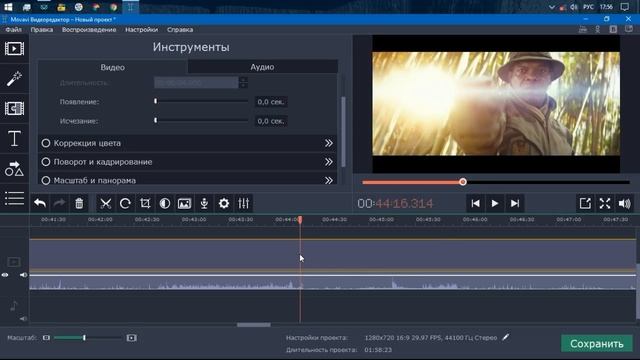The height and width of the screenshot is (360, 640).
Task: Adjust the Появление fade-in slider
Action: point(156,101)
